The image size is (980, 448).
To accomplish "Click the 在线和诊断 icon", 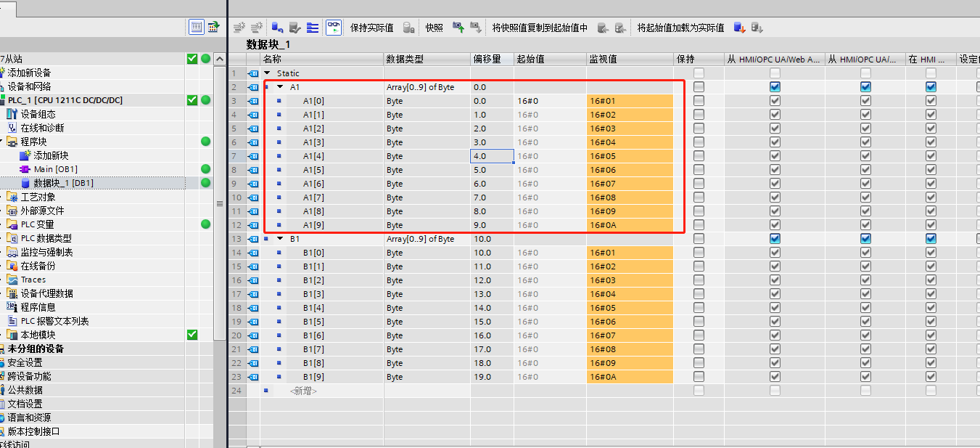I will click(12, 128).
